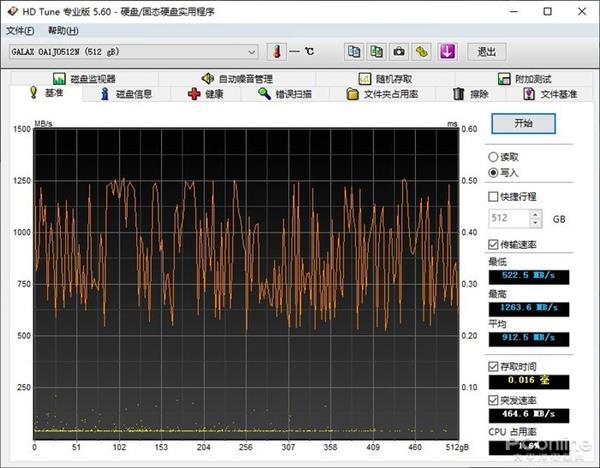Open the 健康 health tab

(207, 94)
